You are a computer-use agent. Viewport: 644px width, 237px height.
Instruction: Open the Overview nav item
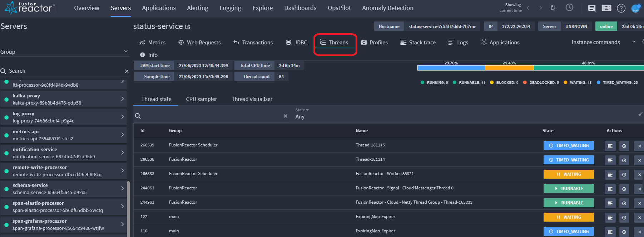coord(86,8)
